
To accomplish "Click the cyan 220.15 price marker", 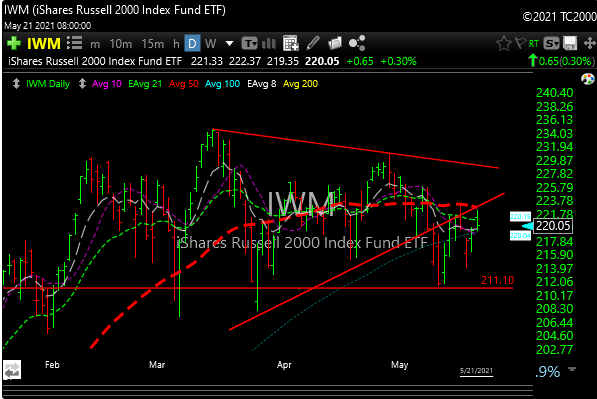I will tap(520, 217).
